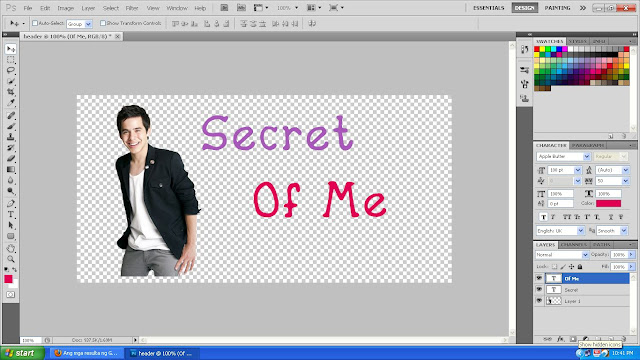Click the layer style fx icon
This screenshot has width=640, height=360.
560,339
